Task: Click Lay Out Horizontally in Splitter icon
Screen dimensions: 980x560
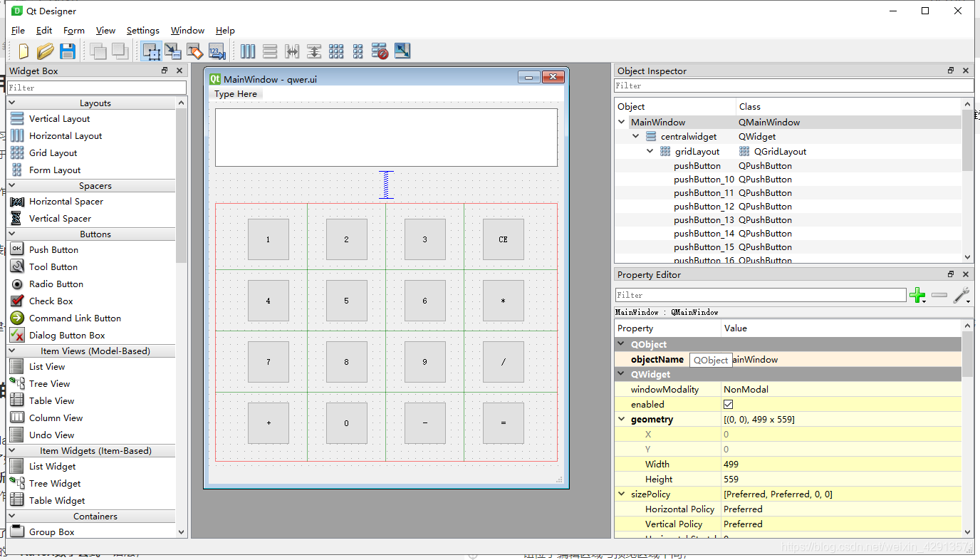Action: 292,51
